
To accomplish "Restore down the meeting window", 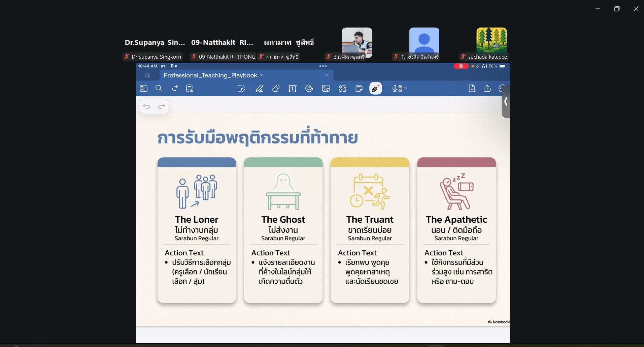I will [617, 9].
